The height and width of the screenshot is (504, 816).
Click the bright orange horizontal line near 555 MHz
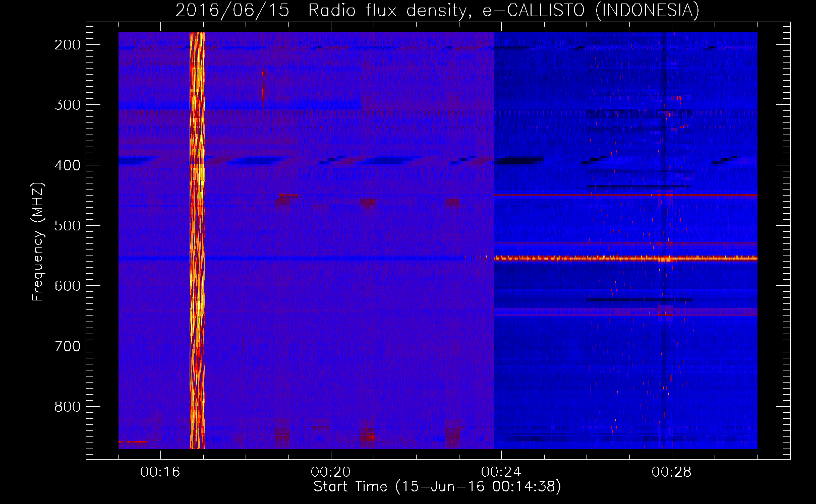point(625,259)
